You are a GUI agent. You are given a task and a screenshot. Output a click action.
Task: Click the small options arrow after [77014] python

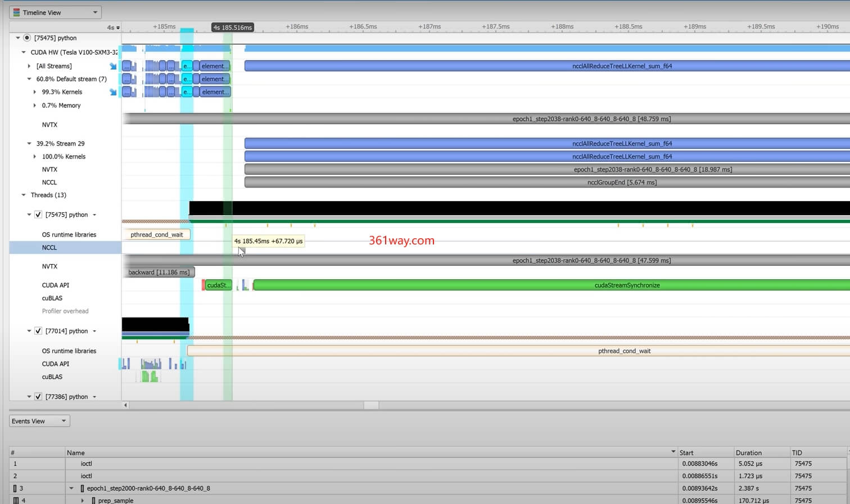coord(94,332)
